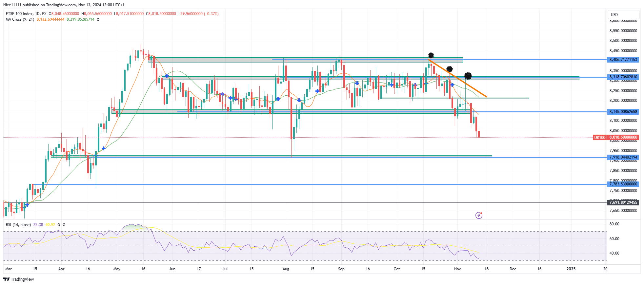Image resolution: width=644 pixels, height=285 pixels.
Task: Select the black burst marker on the 8,318 line
Action: (468, 76)
